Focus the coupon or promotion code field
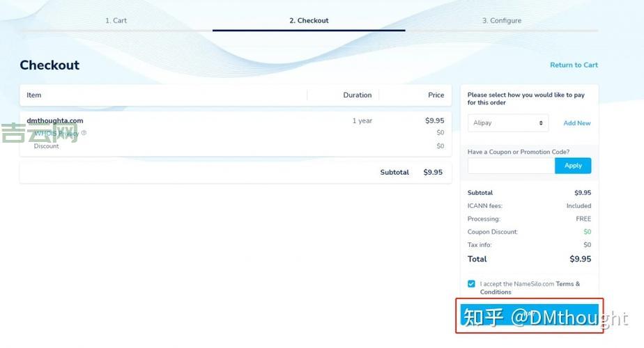 click(x=511, y=166)
